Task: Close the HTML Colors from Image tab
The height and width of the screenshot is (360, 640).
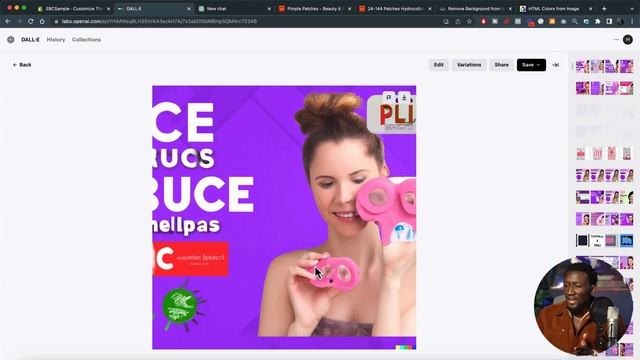Action: [x=590, y=9]
